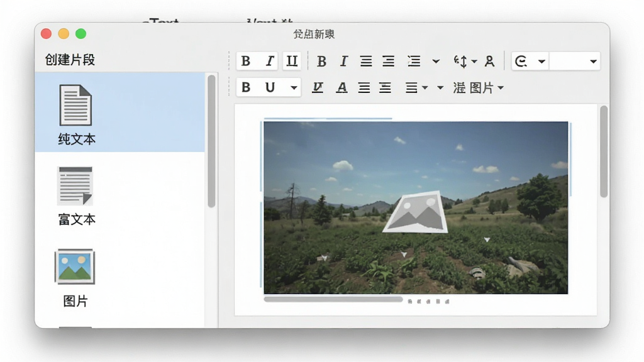Screen dimensions: 644x362
Task: Click the grey image placeholder icon in the photo
Action: click(x=416, y=212)
